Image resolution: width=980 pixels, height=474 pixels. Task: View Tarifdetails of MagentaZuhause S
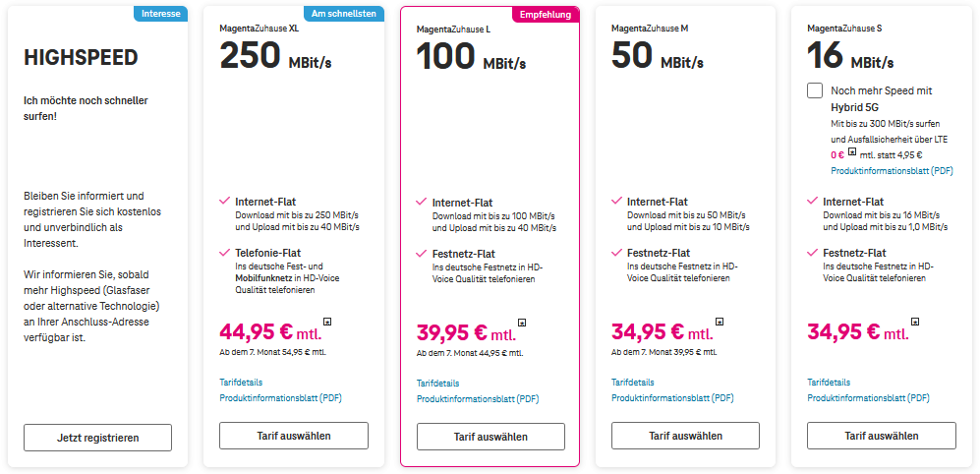(x=829, y=383)
